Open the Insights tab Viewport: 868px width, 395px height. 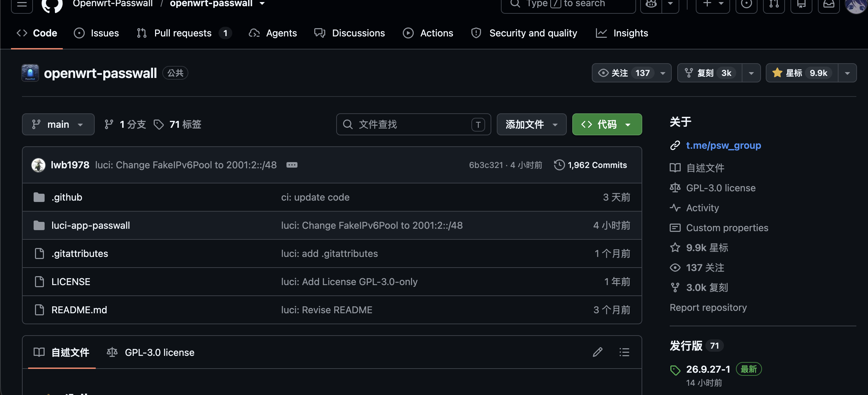click(x=622, y=33)
